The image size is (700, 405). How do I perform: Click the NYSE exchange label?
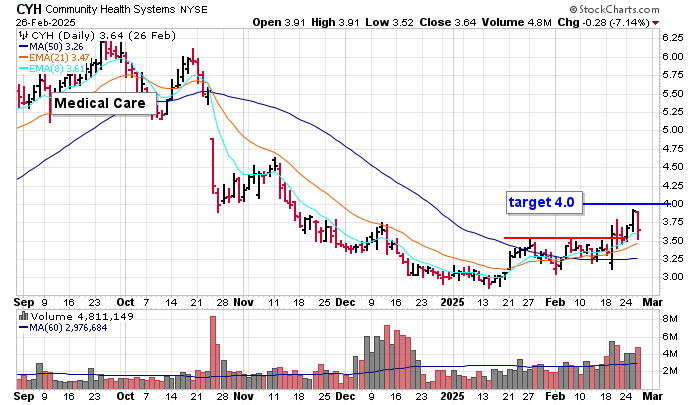point(193,9)
